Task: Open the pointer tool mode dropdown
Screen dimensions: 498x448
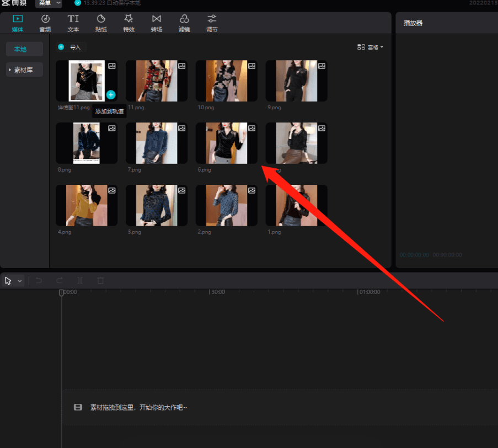Action: pos(20,281)
